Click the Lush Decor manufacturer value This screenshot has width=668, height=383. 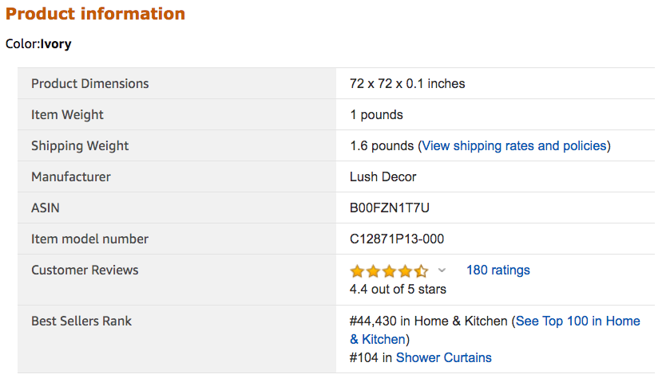pos(383,177)
